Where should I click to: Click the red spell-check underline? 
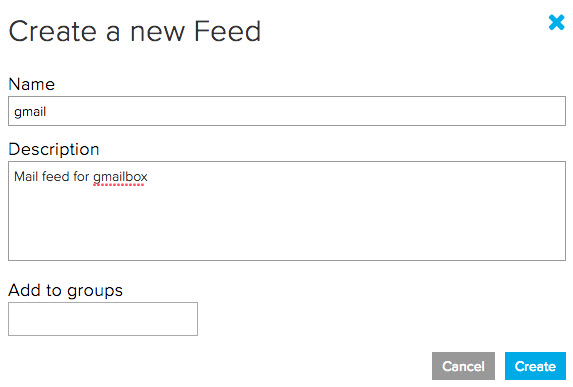pos(118,185)
